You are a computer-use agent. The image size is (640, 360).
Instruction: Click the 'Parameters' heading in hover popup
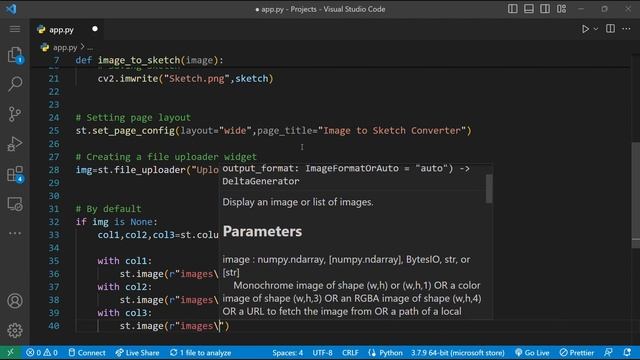pos(262,231)
